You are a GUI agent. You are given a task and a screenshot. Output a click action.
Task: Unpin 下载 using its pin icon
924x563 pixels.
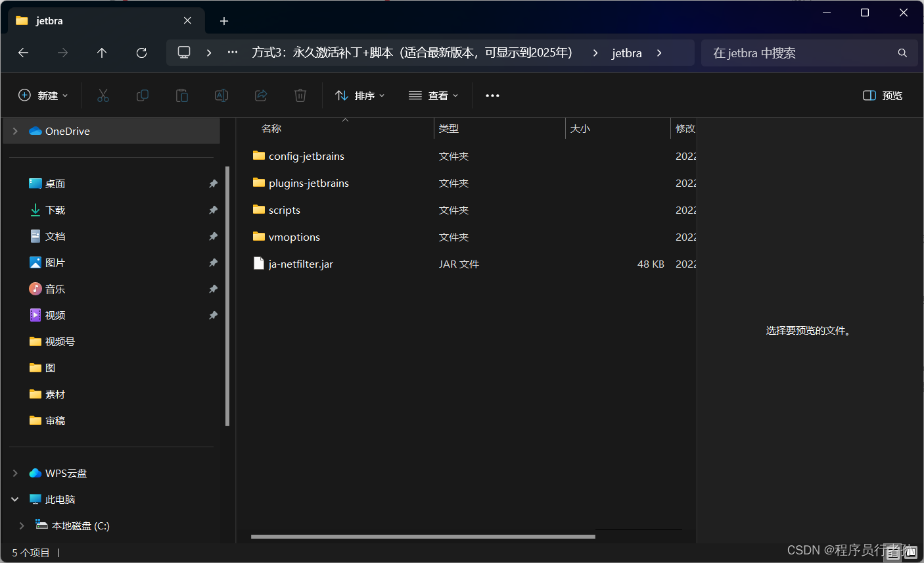213,210
